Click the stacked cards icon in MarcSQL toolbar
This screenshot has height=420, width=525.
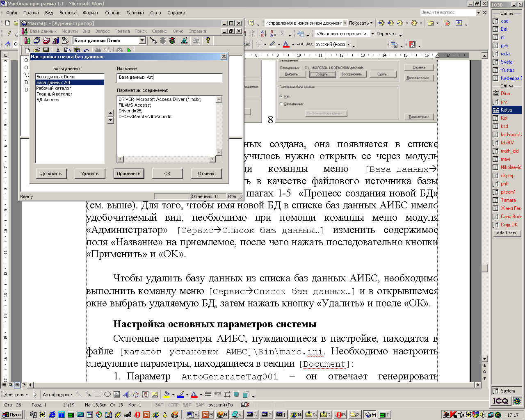click(x=37, y=40)
